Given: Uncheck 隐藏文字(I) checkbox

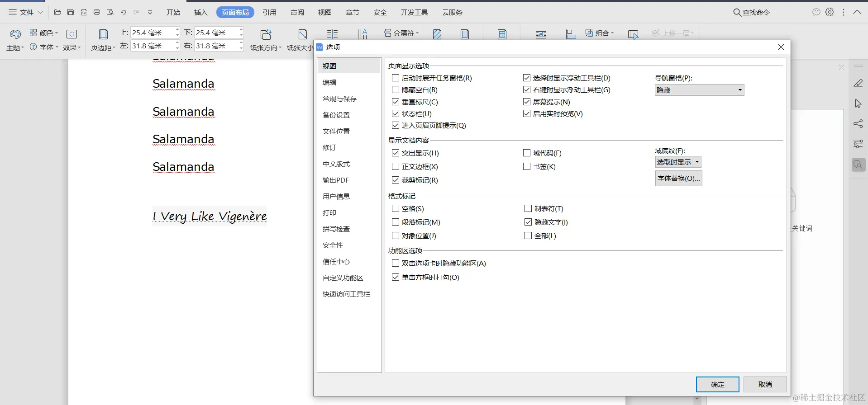Looking at the screenshot, I should coord(528,222).
